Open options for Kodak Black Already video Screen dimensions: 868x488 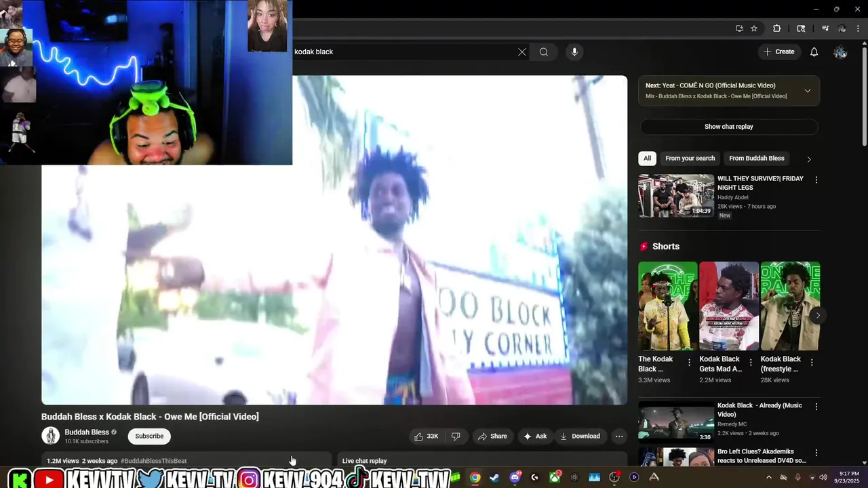pos(816,407)
